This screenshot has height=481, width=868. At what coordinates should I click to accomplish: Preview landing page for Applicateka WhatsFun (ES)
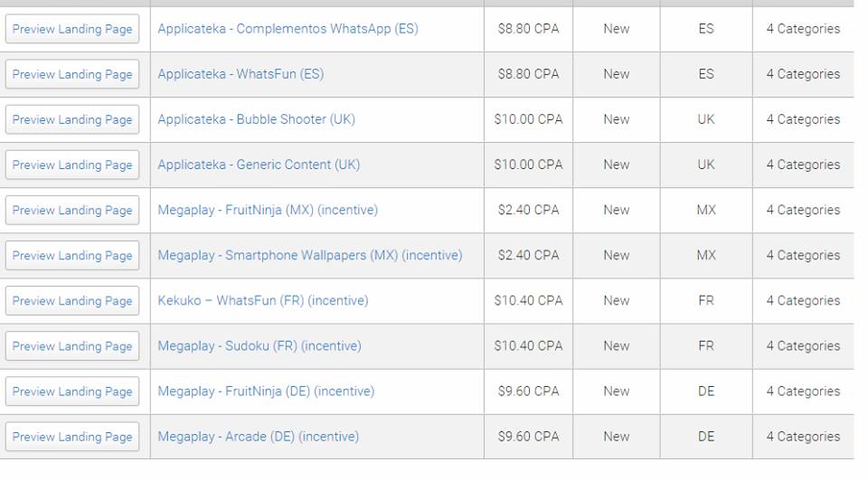coord(72,74)
